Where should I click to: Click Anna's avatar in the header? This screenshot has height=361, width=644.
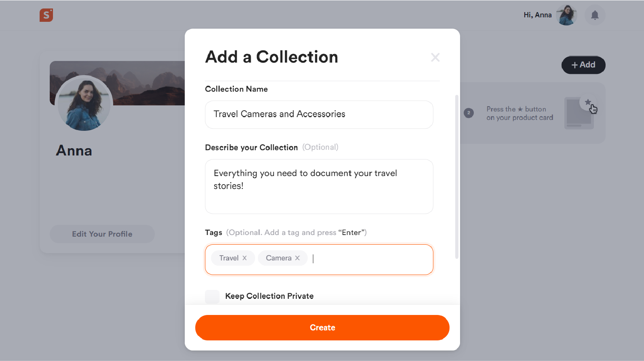click(x=566, y=15)
